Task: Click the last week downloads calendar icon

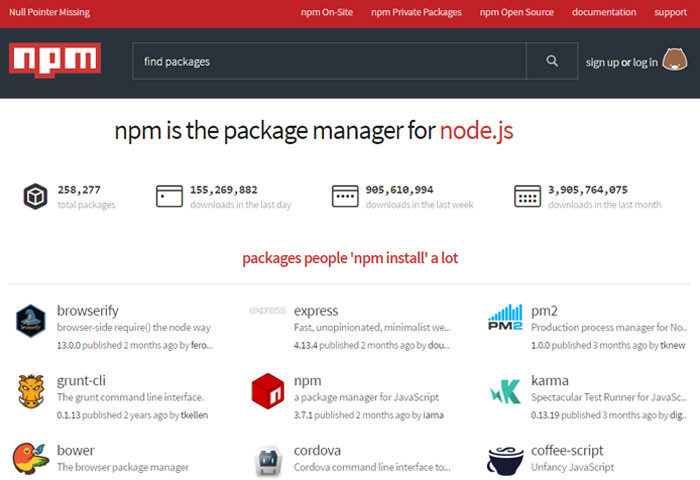Action: click(345, 196)
